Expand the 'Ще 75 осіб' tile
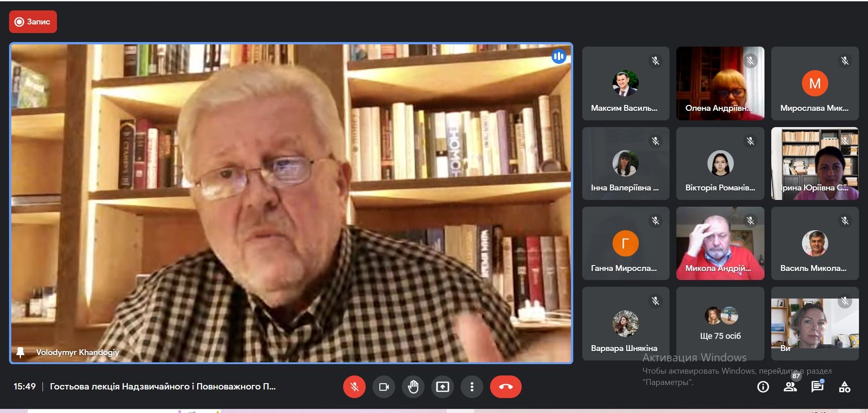 (x=720, y=323)
